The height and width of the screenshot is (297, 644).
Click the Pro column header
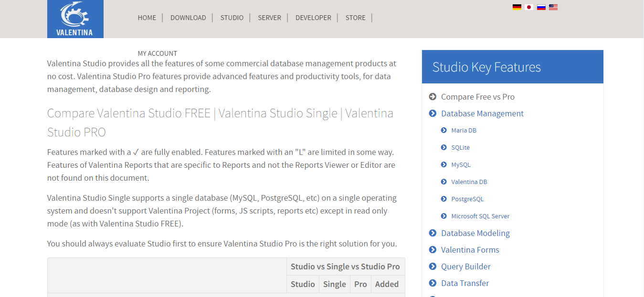click(360, 284)
